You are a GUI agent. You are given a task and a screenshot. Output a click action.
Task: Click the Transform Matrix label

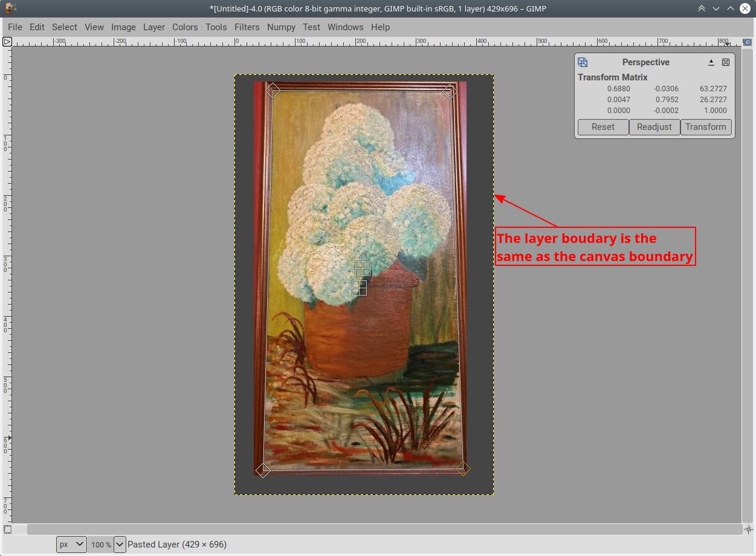612,77
